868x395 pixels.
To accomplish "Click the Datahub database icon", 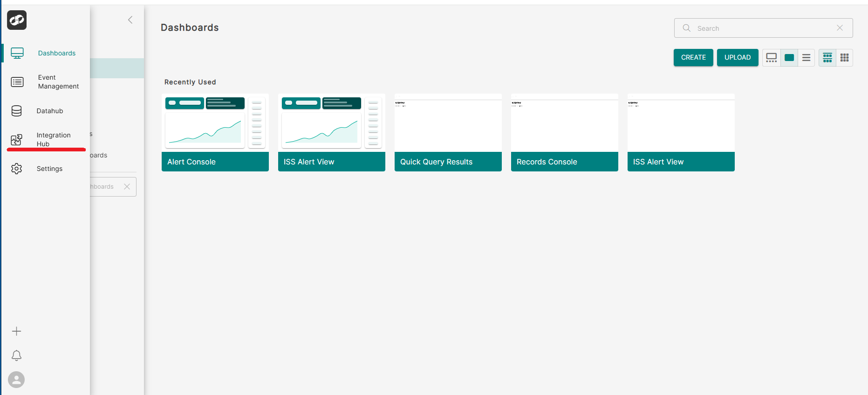I will click(x=17, y=111).
